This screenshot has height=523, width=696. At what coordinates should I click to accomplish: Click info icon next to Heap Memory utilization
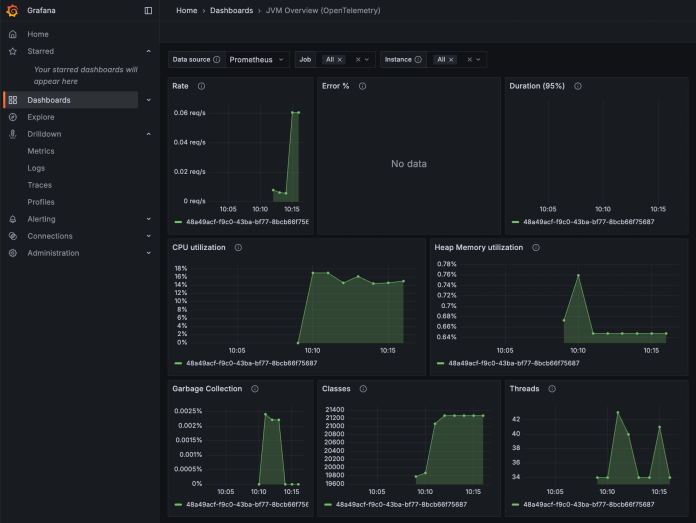(x=535, y=247)
